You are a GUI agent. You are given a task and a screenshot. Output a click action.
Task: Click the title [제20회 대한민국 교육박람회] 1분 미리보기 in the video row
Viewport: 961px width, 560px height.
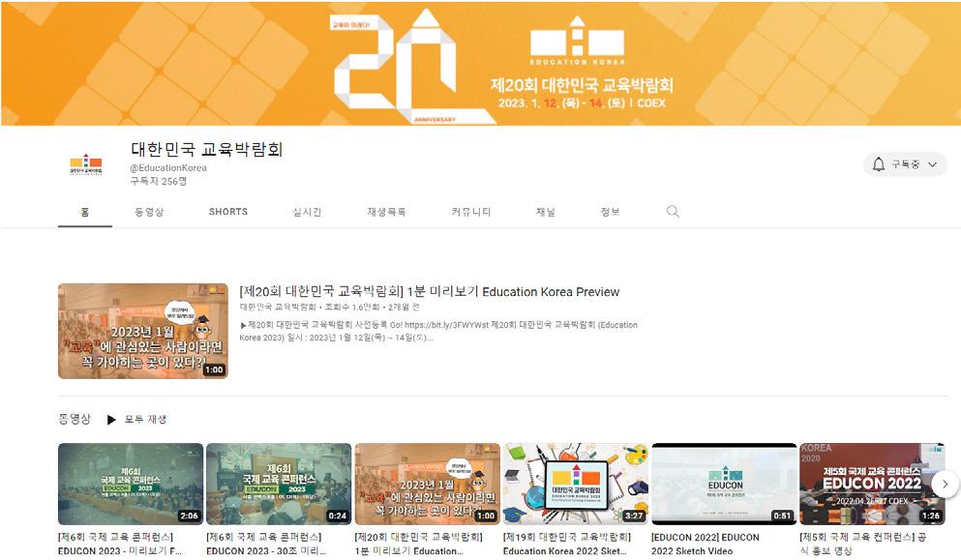419,544
